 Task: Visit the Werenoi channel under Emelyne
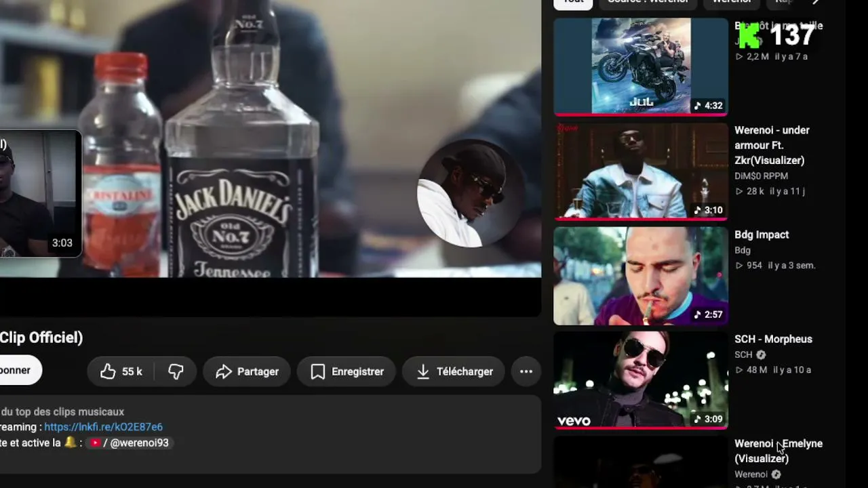click(751, 474)
